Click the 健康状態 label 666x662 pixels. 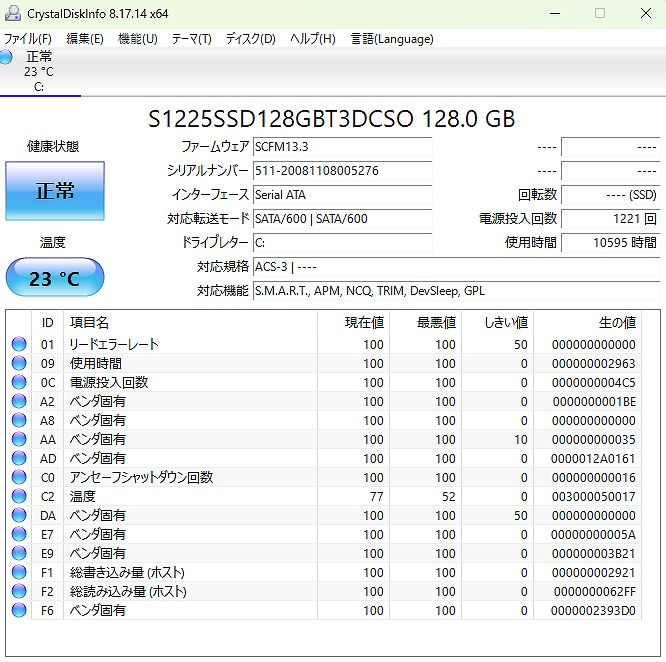click(53, 146)
